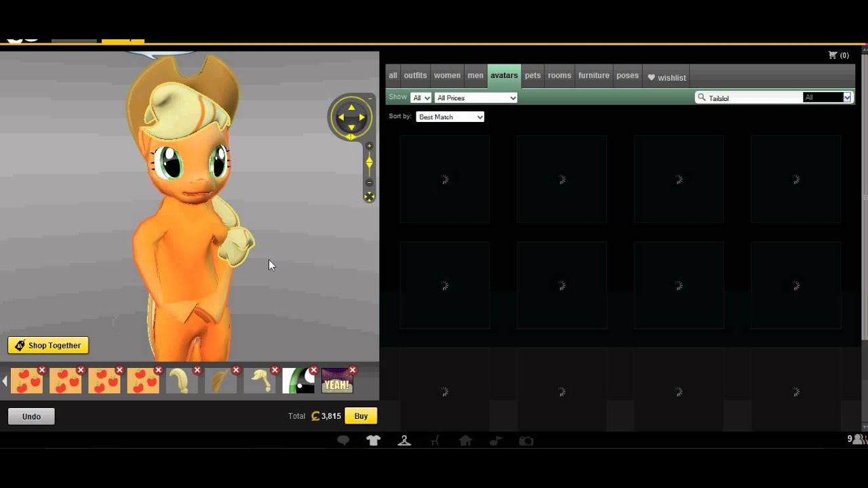Open the All Prices dropdown
868x488 pixels.
point(476,98)
